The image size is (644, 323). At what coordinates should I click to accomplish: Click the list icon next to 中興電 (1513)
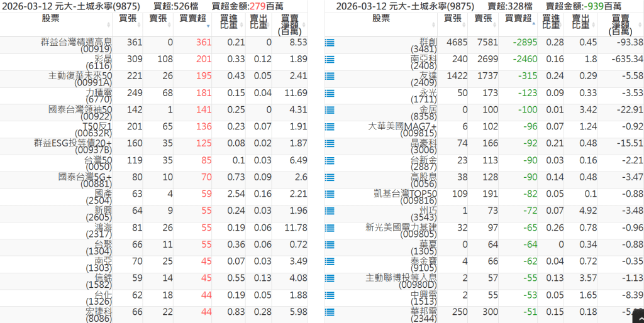[x=329, y=296]
